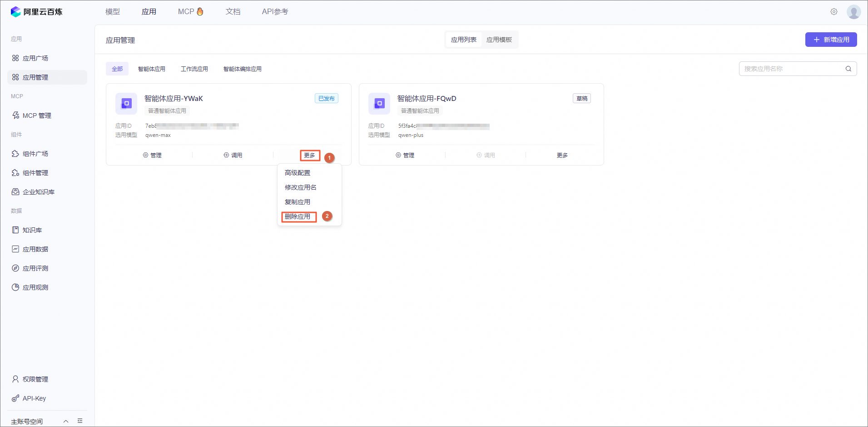
Task: Click the 应用广场 sidebar icon
Action: coord(15,58)
